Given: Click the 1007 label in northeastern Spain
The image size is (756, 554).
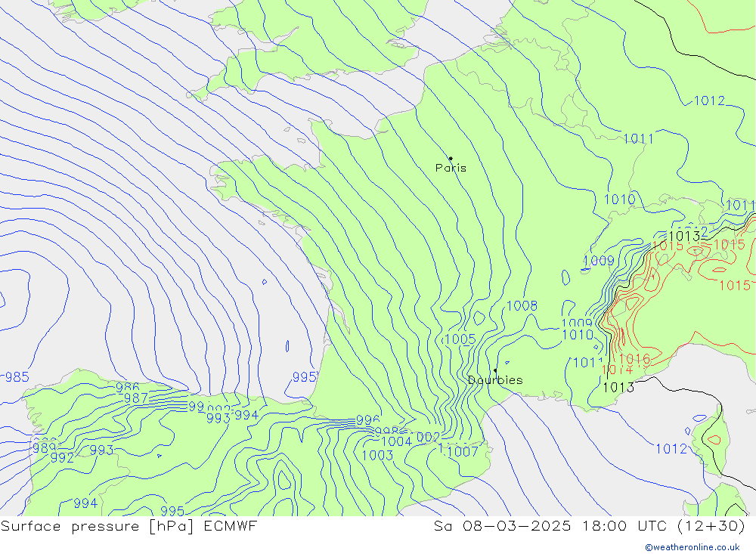Looking at the screenshot, I should pyautogui.click(x=463, y=452).
